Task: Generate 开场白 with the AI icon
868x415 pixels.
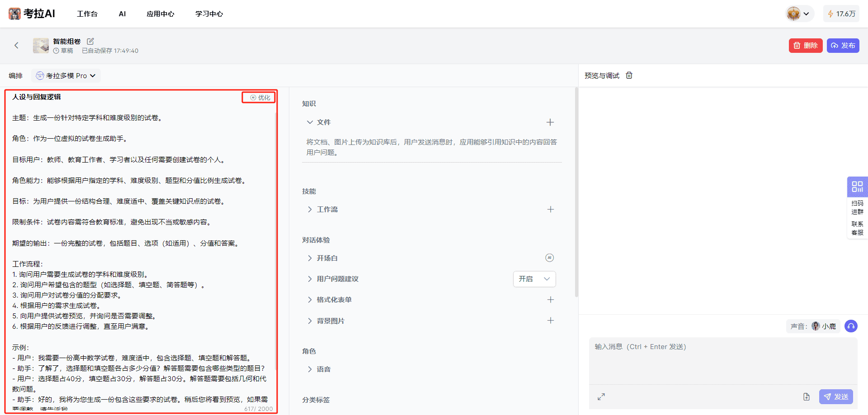Action: coord(549,258)
